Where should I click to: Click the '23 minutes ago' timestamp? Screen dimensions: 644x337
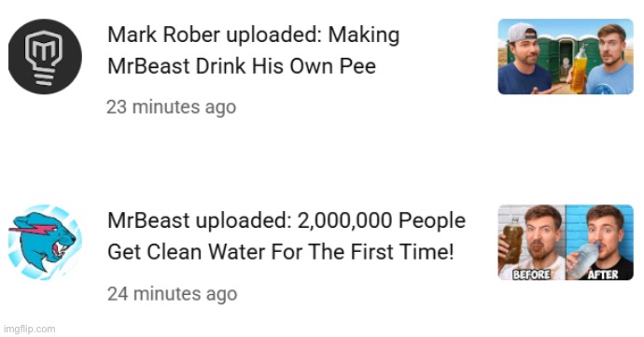click(172, 107)
